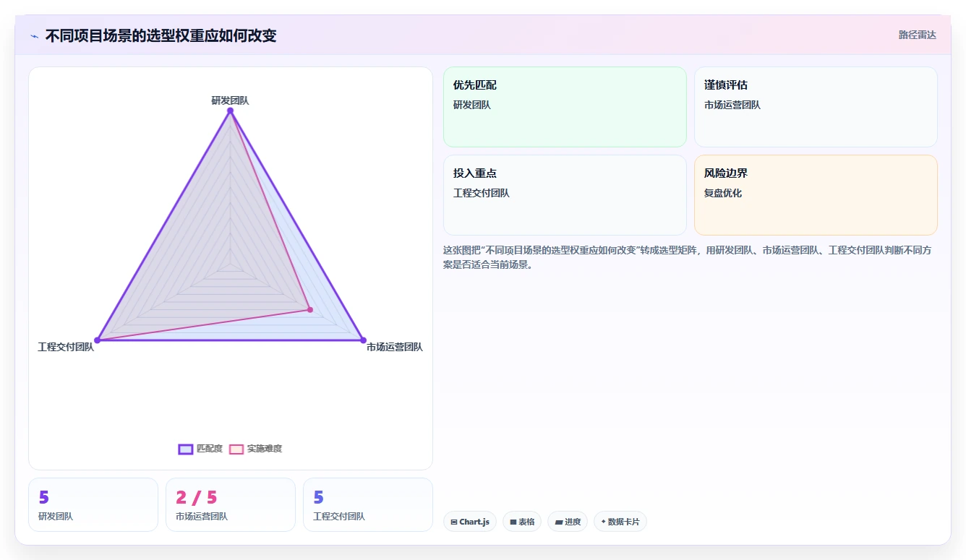Click the purple data point at 研发团队 vertex

coord(230,111)
